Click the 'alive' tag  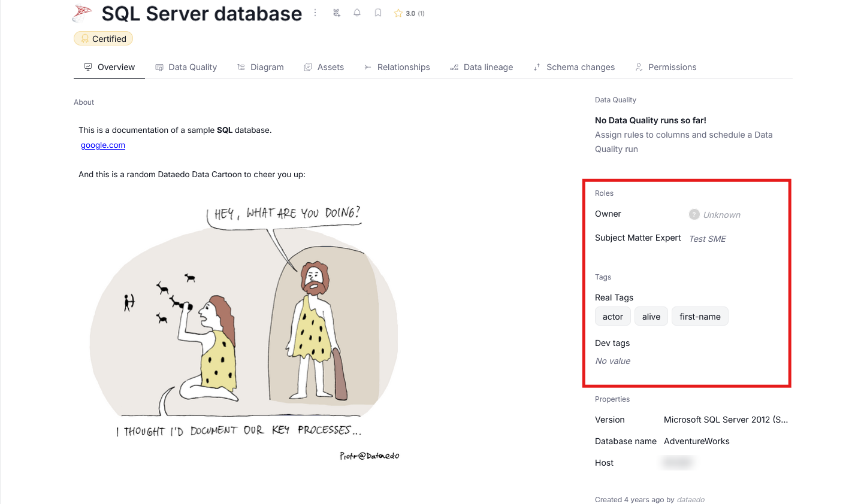(651, 317)
